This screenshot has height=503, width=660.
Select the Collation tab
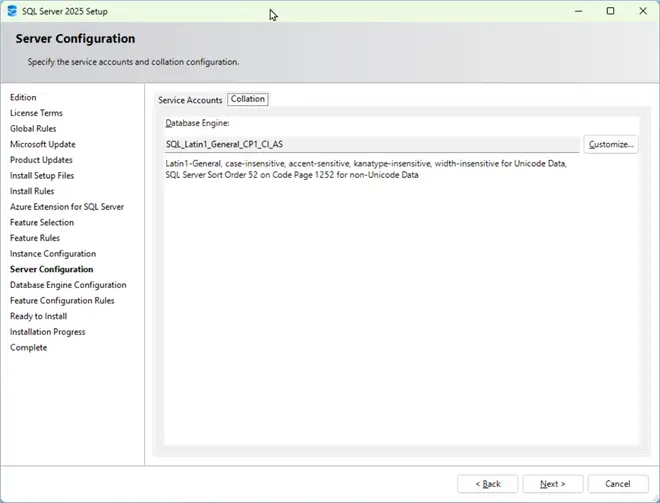tap(248, 99)
